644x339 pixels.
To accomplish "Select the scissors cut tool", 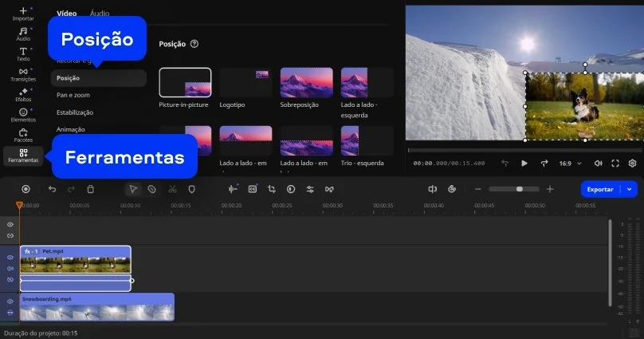I will 172,189.
